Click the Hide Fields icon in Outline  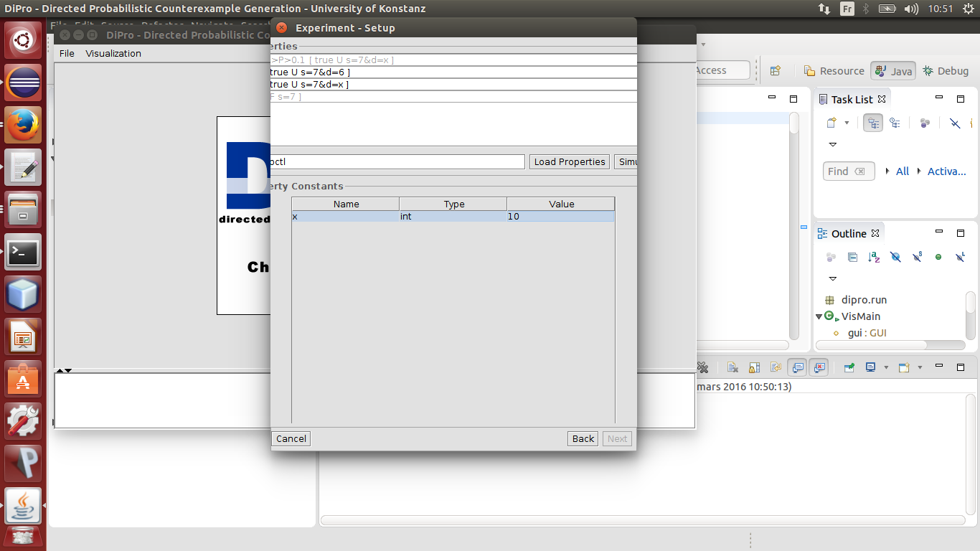pos(895,257)
